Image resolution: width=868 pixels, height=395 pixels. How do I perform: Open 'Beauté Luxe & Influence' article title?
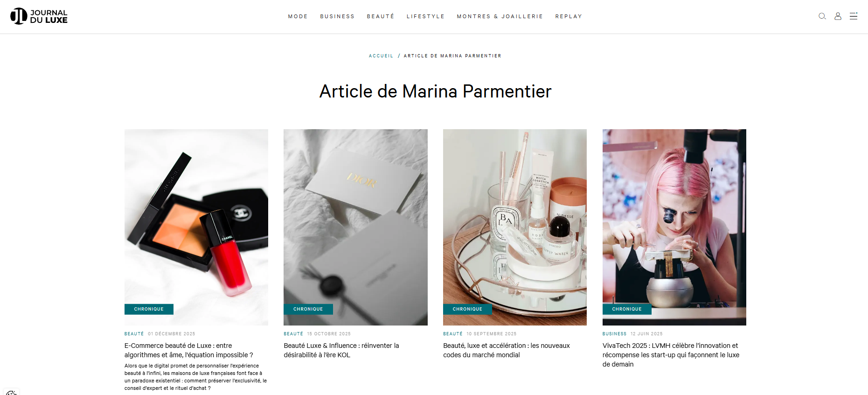[341, 350]
